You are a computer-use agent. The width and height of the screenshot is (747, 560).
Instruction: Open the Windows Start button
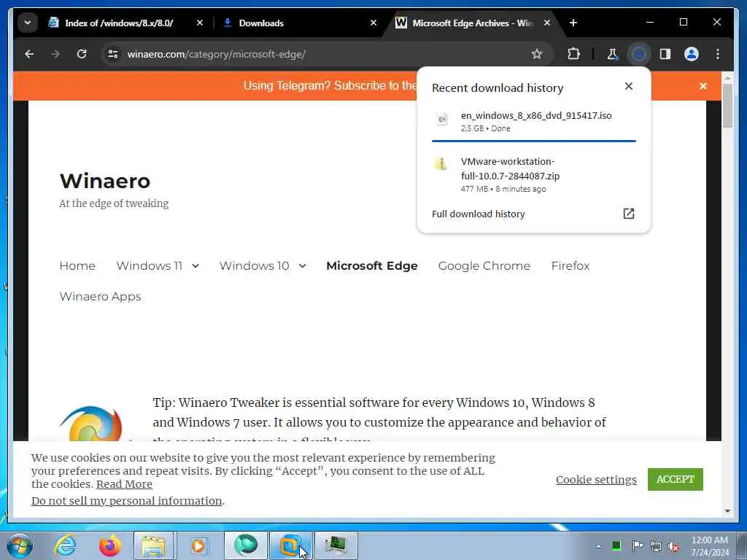(x=20, y=545)
